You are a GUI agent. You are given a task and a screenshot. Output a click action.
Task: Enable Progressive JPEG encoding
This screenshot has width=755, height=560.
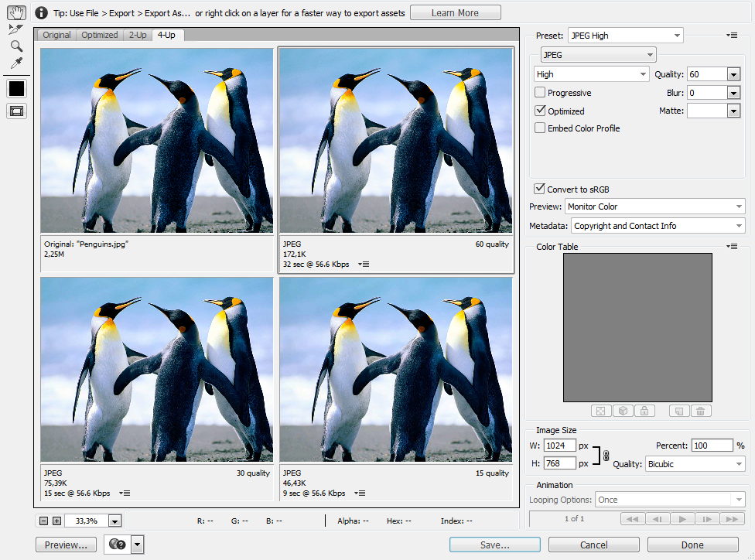[x=539, y=92]
